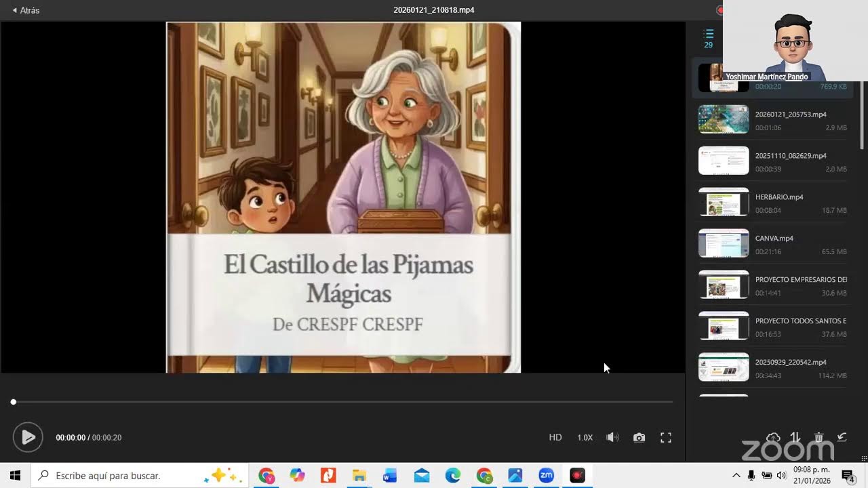Open the Windows Start menu
The width and height of the screenshot is (868, 488).
15,476
